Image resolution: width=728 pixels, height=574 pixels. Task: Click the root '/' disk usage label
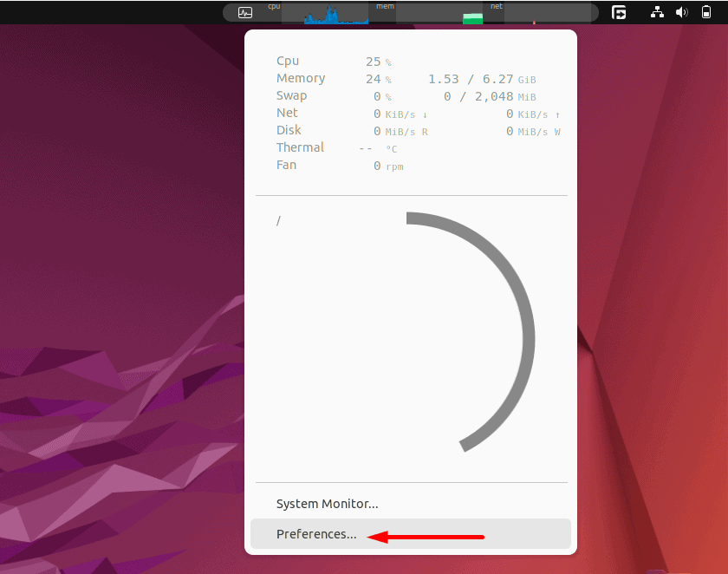pos(278,220)
